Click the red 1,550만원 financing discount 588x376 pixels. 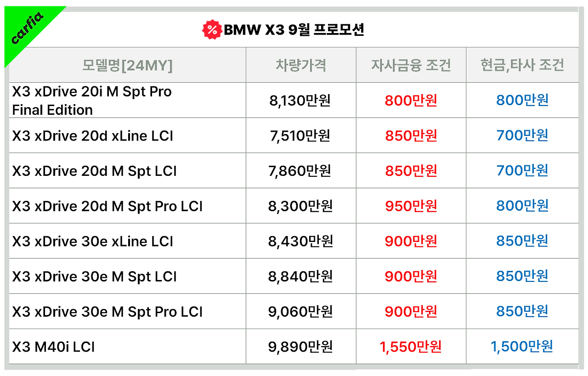point(411,347)
